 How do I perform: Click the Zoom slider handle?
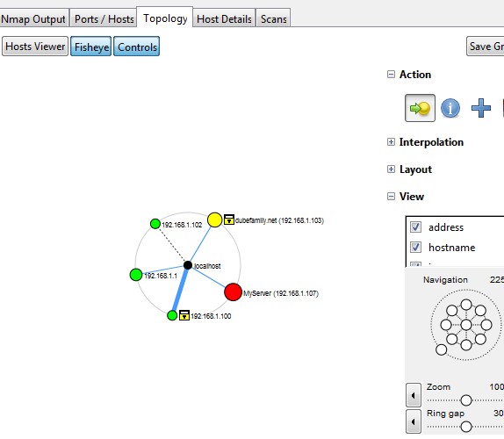point(466,400)
